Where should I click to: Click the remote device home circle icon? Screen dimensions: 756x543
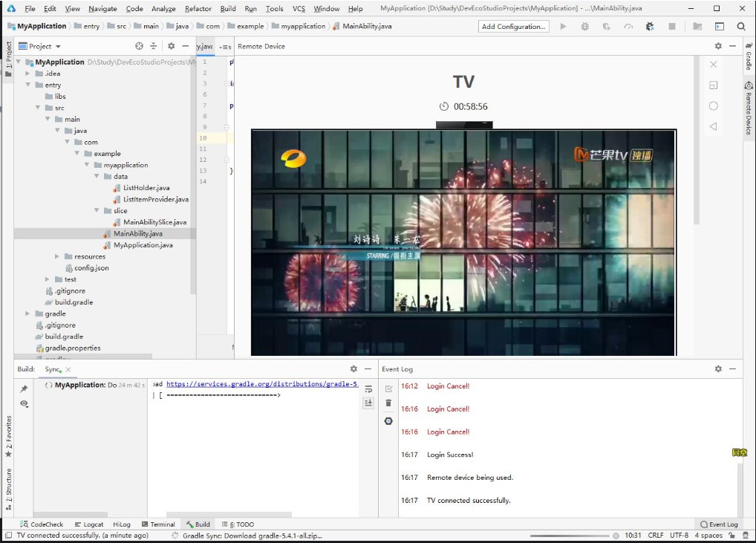coord(714,106)
